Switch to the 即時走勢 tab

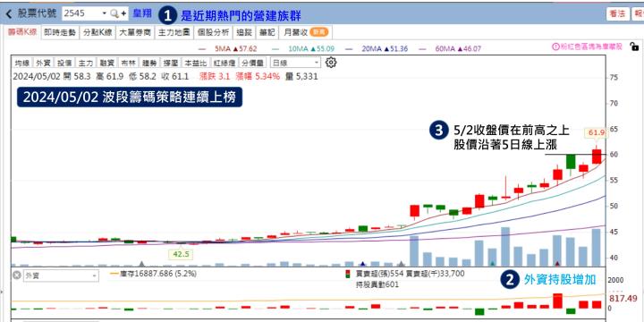pyautogui.click(x=60, y=33)
